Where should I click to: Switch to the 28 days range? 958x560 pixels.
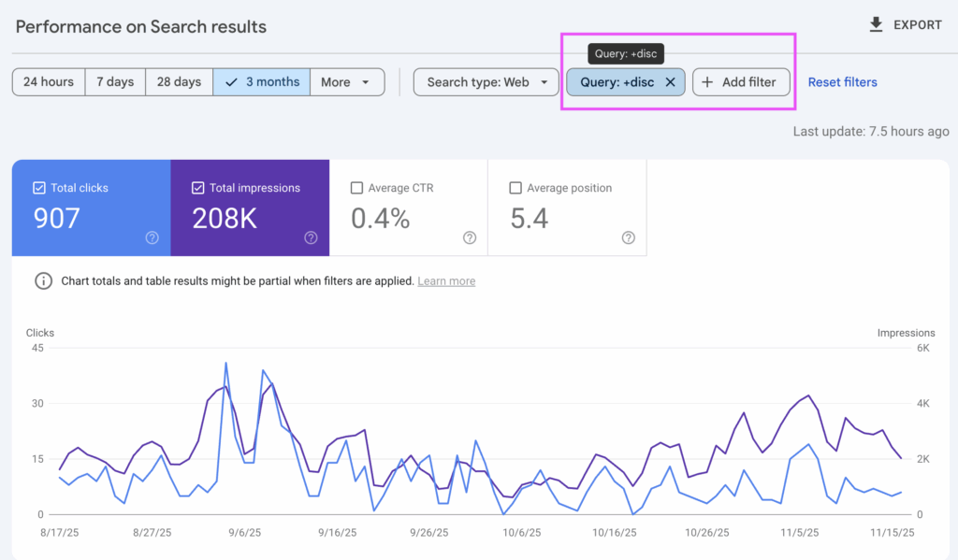(179, 82)
